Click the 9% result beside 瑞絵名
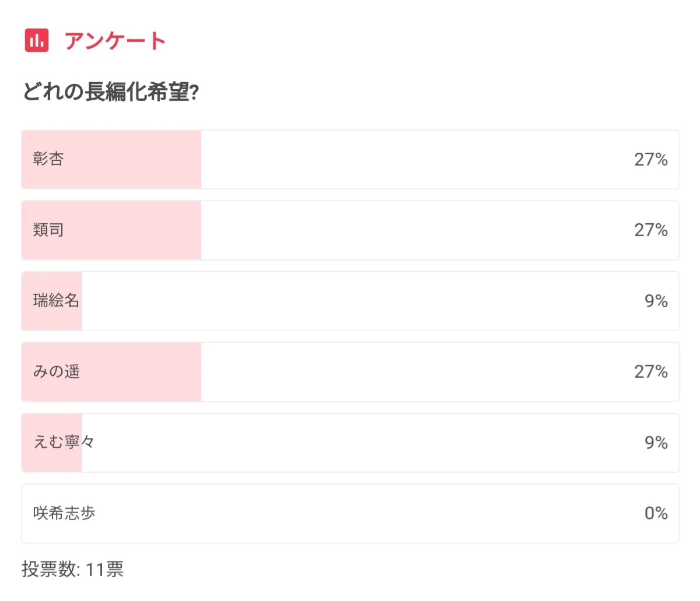 pyautogui.click(x=656, y=301)
